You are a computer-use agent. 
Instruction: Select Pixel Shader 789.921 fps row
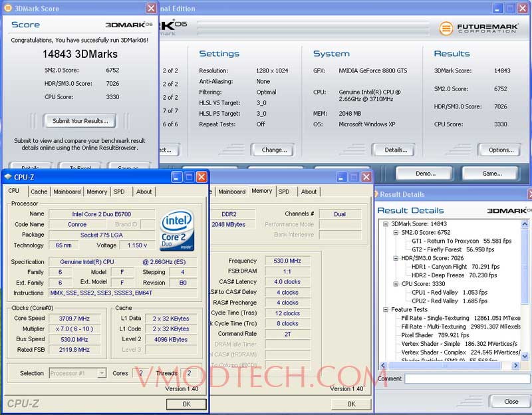point(435,335)
